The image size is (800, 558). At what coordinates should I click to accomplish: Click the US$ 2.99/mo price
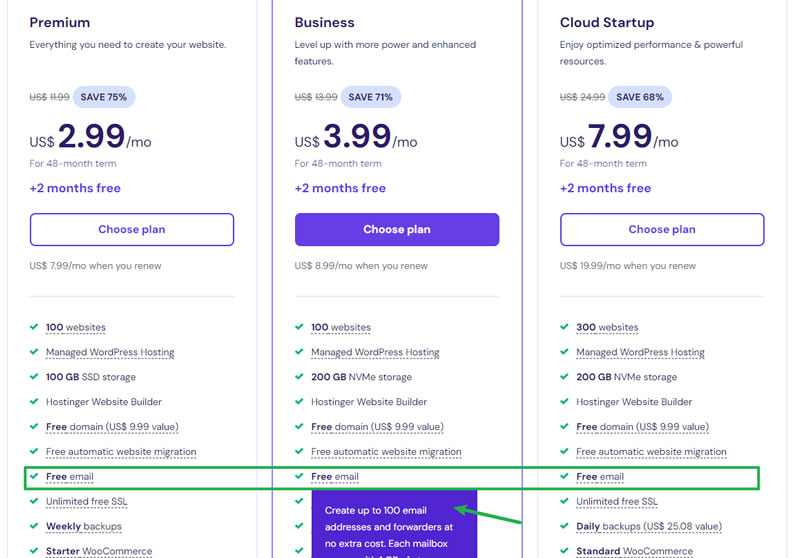pos(90,137)
